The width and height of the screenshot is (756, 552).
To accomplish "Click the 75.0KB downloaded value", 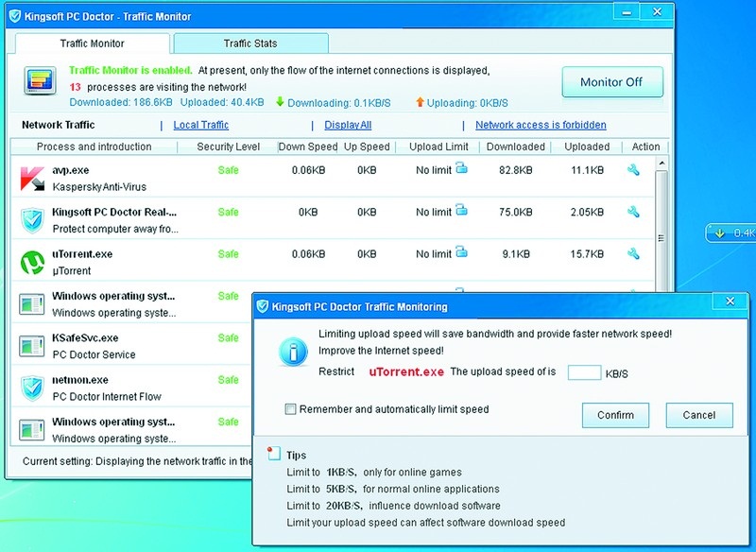I will pos(516,212).
